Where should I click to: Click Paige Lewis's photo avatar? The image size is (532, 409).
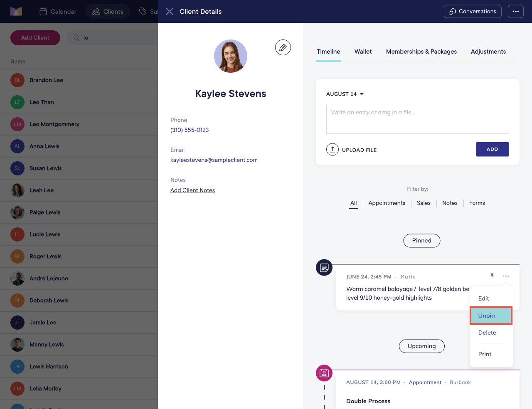[x=17, y=212]
